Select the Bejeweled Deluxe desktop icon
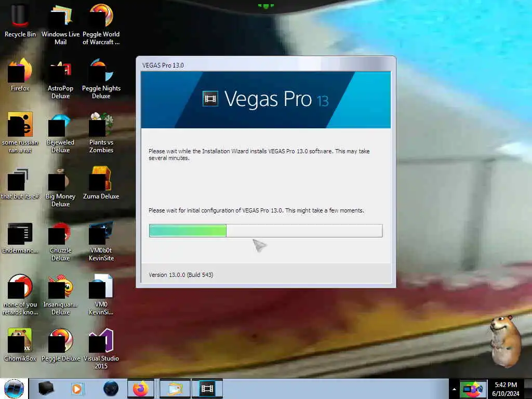Screen dimensions: 532x399 (x=60, y=132)
